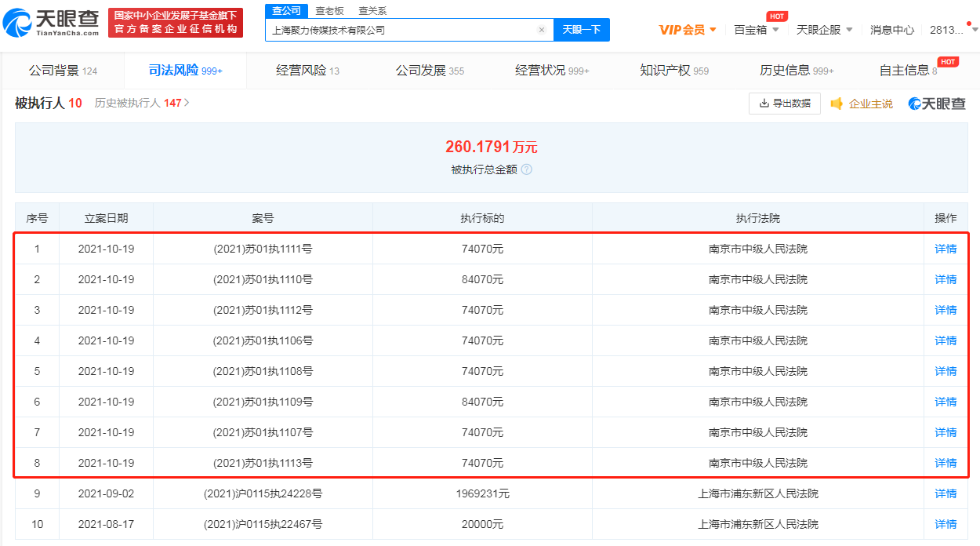The width and height of the screenshot is (980, 546).
Task: Click the company name search input field
Action: [400, 30]
